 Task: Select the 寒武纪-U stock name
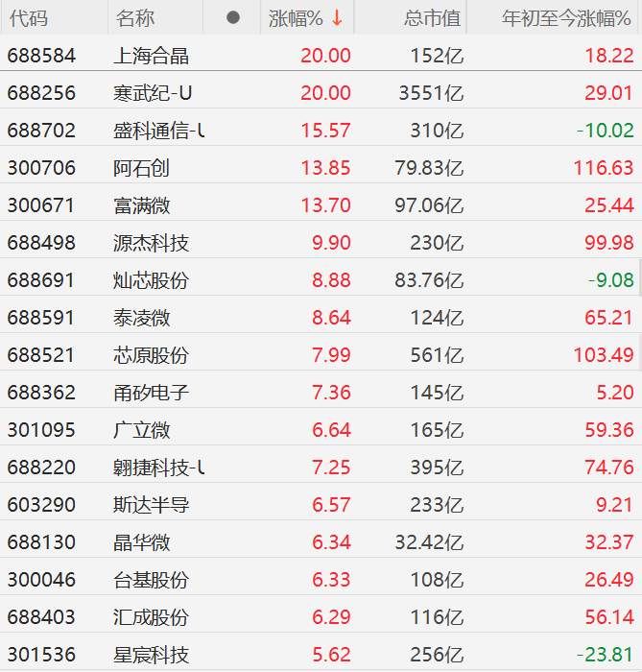point(153,93)
